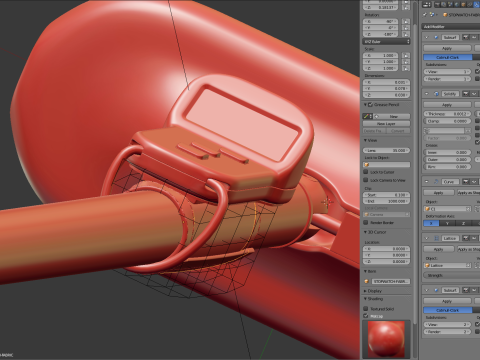Toggle viewport visibility of Curve modifier
The height and width of the screenshot is (360, 480).
pyautogui.click(x=473, y=182)
